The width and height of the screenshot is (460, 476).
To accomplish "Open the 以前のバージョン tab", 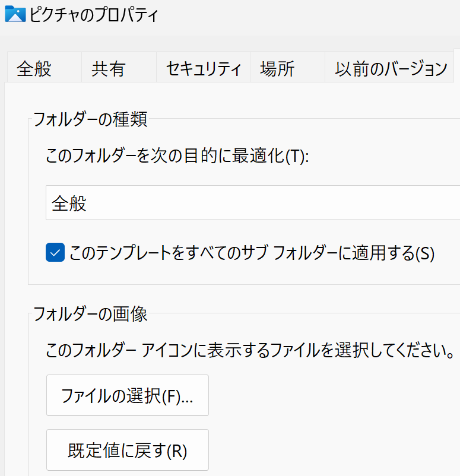I will [x=391, y=69].
